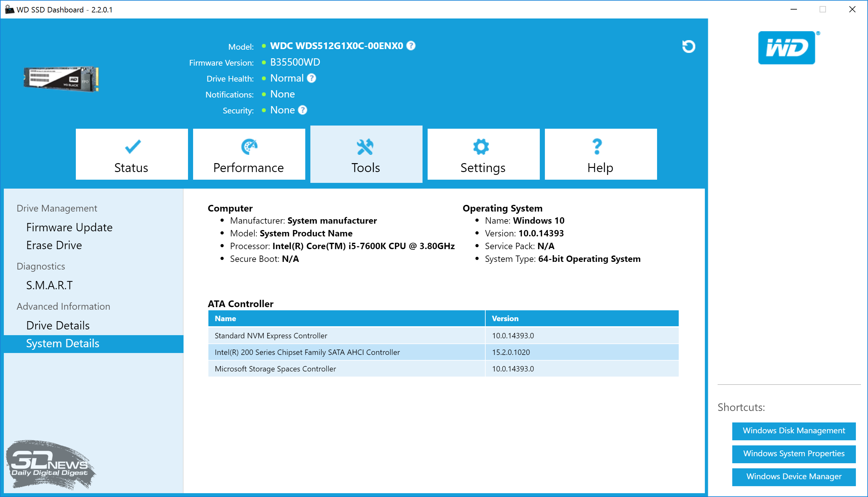Select Erase Drive in sidebar
Viewport: 868px width, 497px height.
[x=54, y=245]
